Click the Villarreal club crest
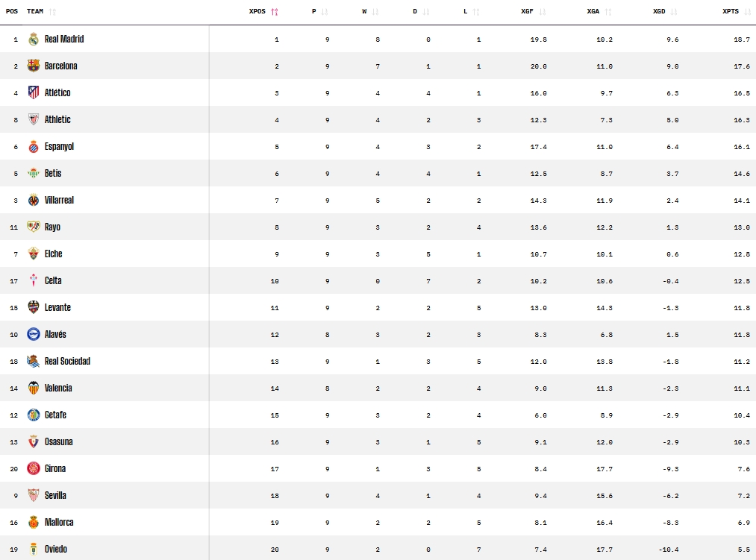Screen dimensions: 756x560 (33, 201)
